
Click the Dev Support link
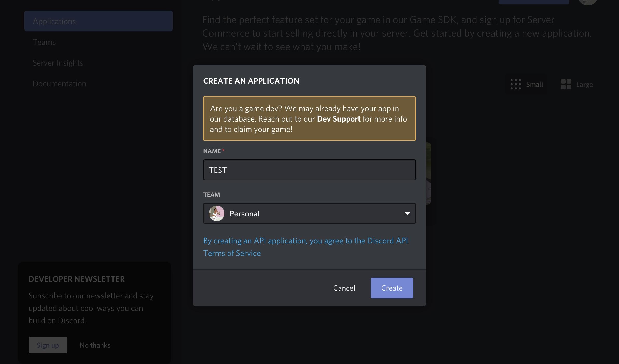pos(339,119)
